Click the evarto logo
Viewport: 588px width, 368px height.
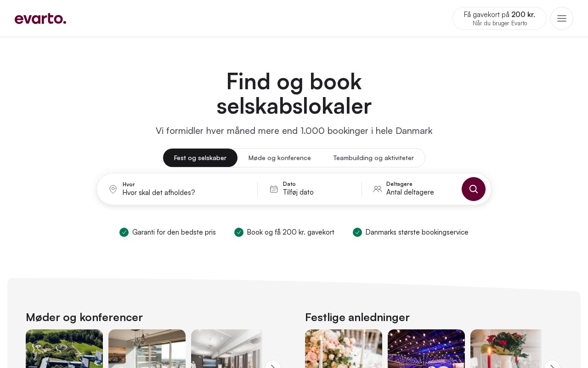40,18
